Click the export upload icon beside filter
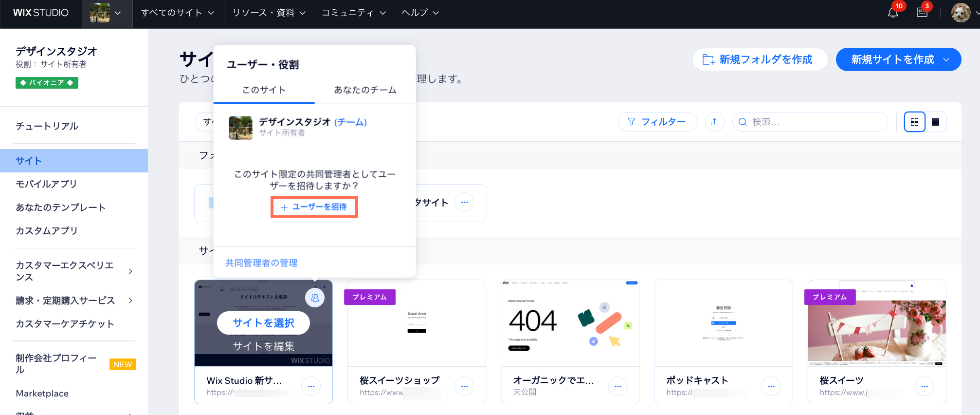 pyautogui.click(x=714, y=122)
